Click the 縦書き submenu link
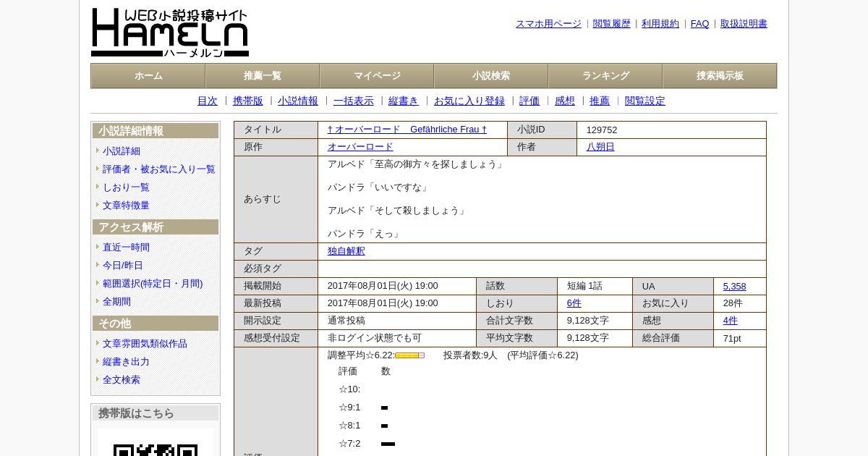This screenshot has height=456, width=868. tap(404, 101)
